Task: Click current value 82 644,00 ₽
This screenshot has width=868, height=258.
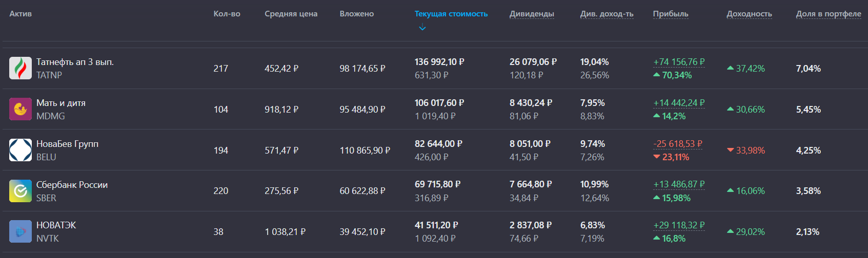Action: 438,144
